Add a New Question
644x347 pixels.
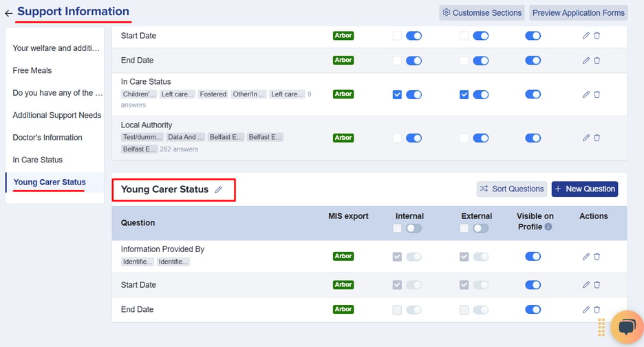pos(585,189)
